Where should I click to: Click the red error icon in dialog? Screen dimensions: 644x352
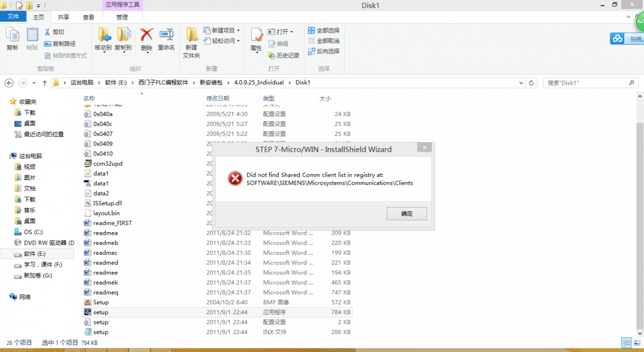235,178
